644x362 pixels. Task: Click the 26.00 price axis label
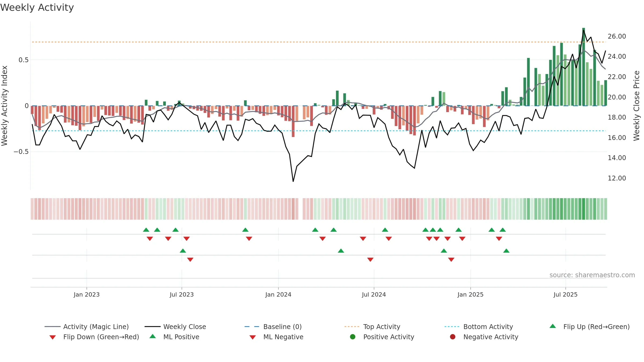617,36
